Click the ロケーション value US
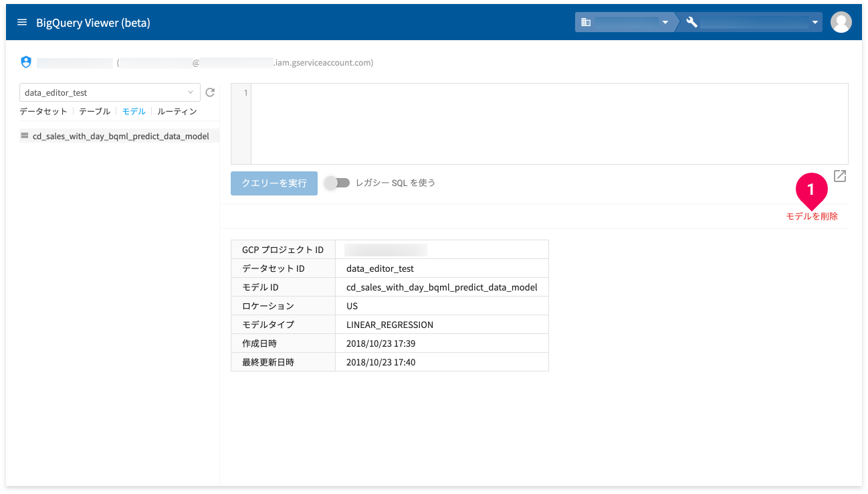The height and width of the screenshot is (494, 868). pos(352,306)
